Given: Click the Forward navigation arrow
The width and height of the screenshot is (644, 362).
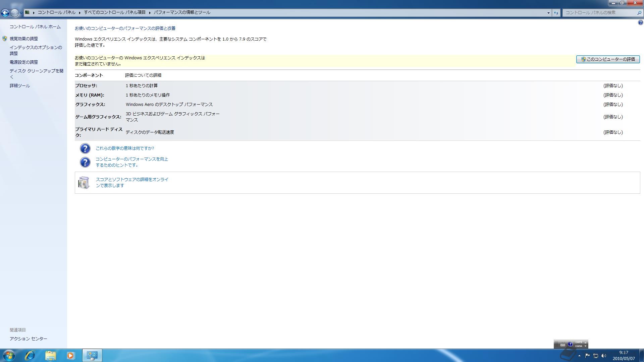Looking at the screenshot, I should tap(14, 13).
